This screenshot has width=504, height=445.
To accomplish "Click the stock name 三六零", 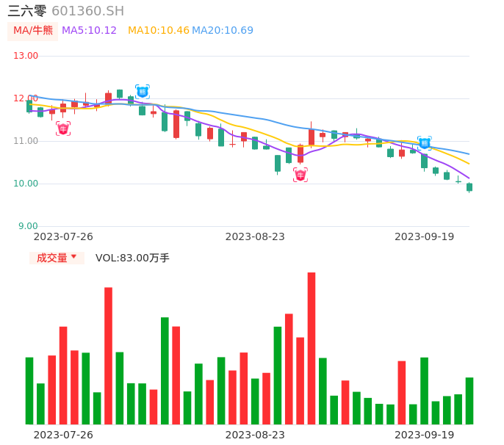I will 27,11.
